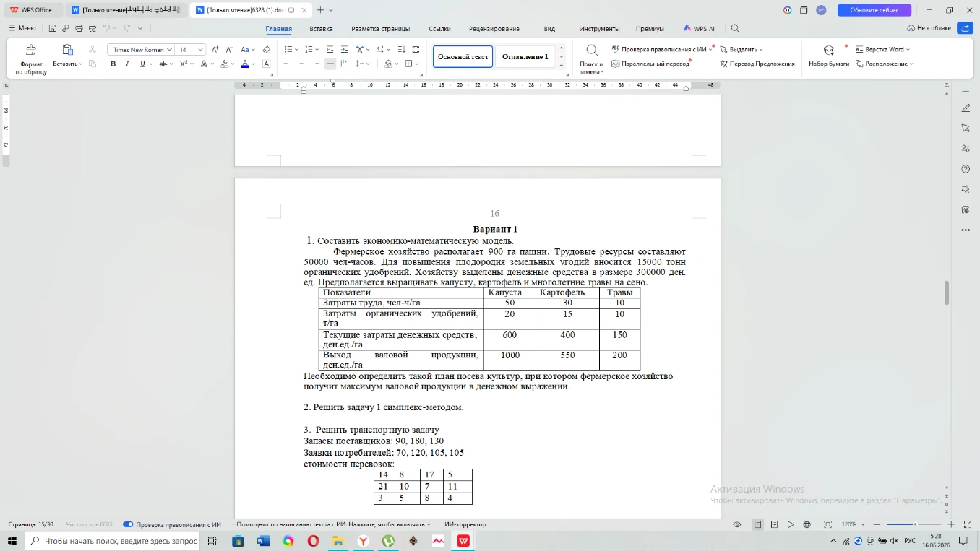Image resolution: width=980 pixels, height=551 pixels.
Task: Increase paragraph indent
Action: click(345, 50)
